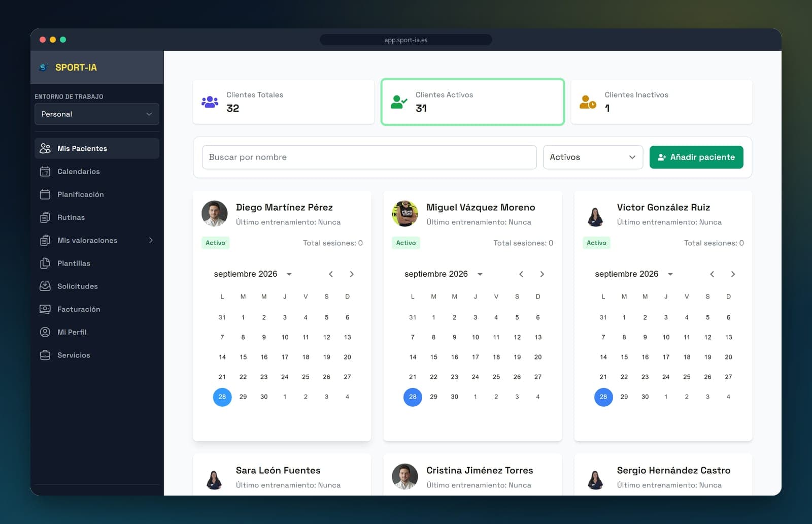
Task: Click the Añadir paciente button
Action: (696, 157)
